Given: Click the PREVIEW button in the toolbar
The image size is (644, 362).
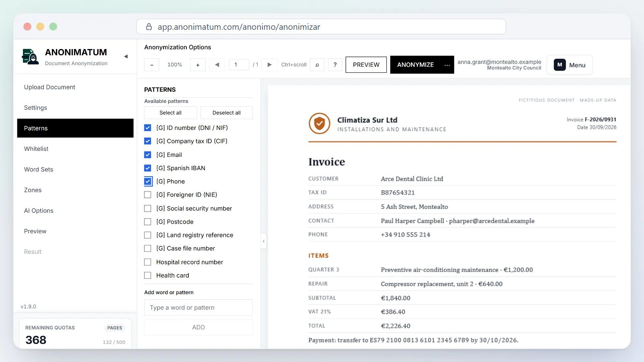Looking at the screenshot, I should [x=366, y=65].
